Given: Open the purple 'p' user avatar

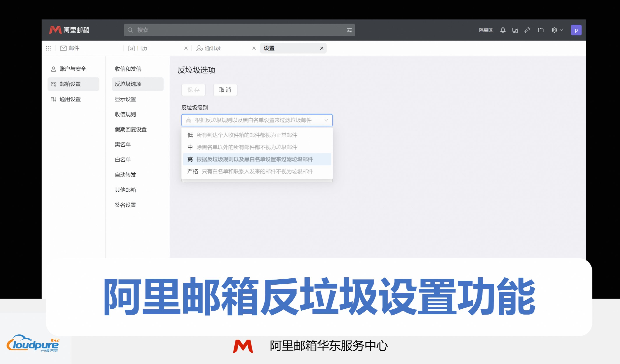Looking at the screenshot, I should coord(576,30).
